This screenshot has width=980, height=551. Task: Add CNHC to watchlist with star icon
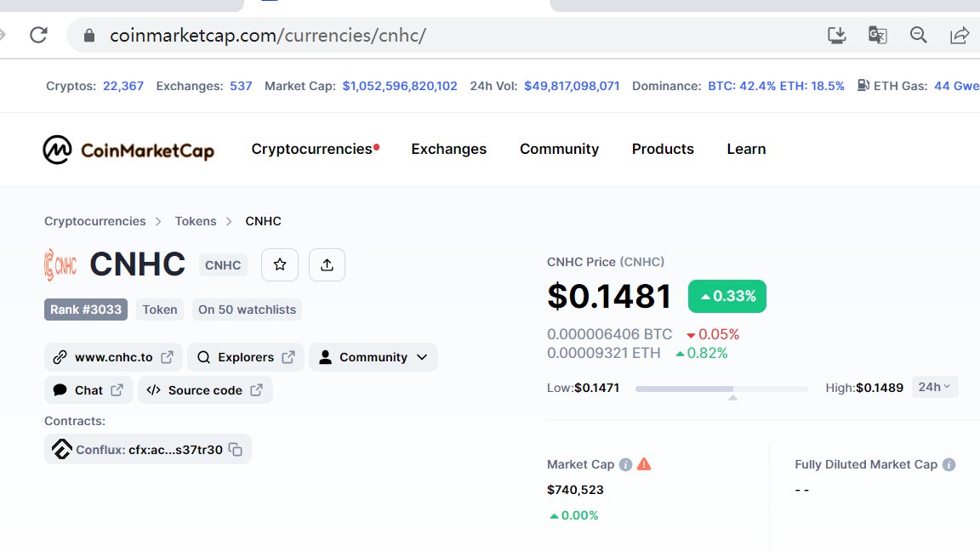pos(280,265)
